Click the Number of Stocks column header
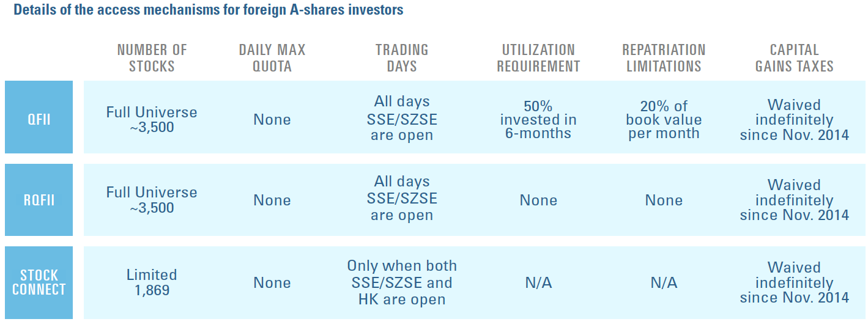This screenshot has width=868, height=327. point(152,58)
